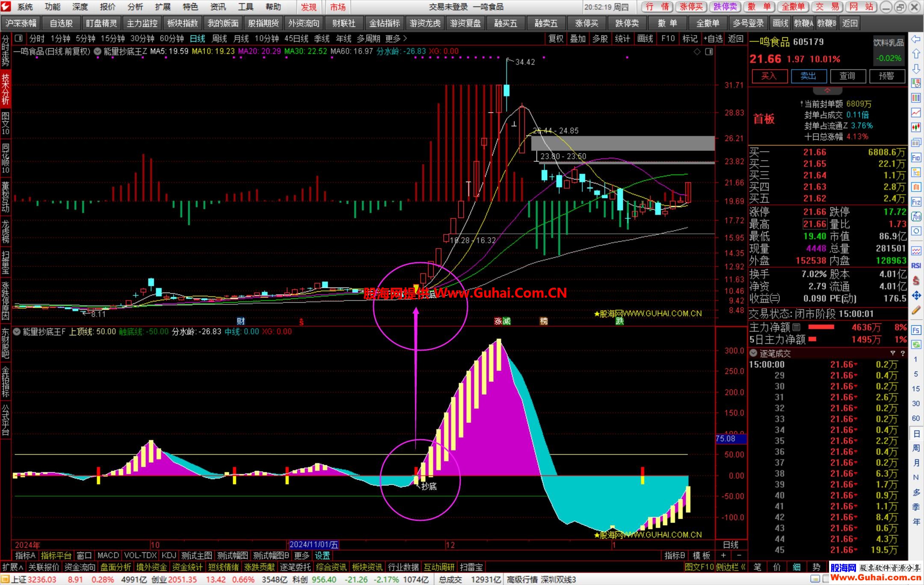Click the red 买入 buy button
924x585 pixels.
769,76
